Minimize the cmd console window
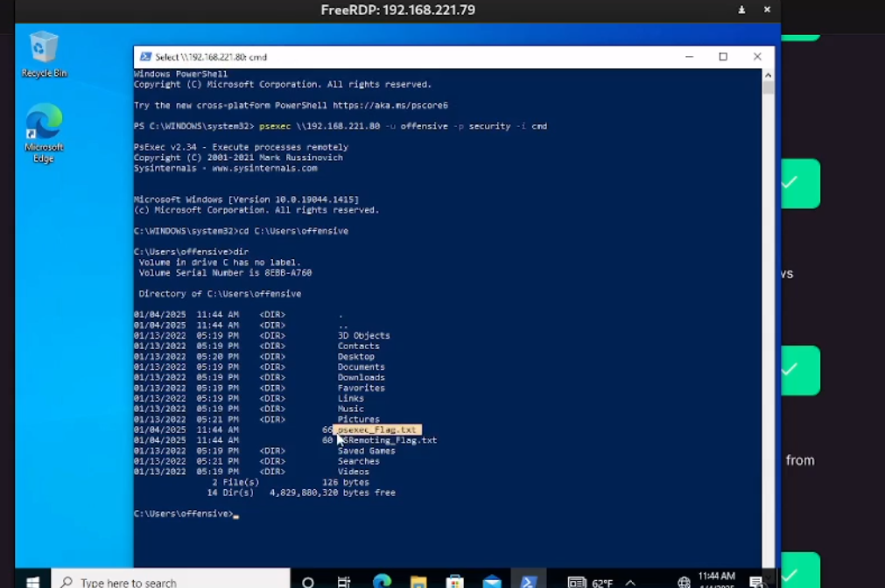This screenshot has width=885, height=588. pyautogui.click(x=689, y=56)
